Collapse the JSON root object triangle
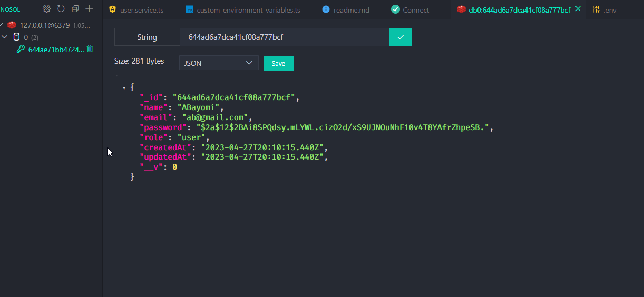 click(124, 87)
